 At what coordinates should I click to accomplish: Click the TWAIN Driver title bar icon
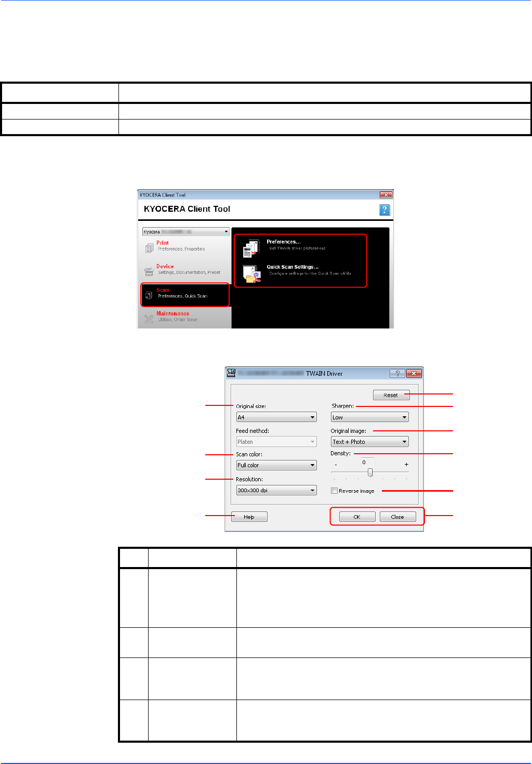[x=231, y=373]
